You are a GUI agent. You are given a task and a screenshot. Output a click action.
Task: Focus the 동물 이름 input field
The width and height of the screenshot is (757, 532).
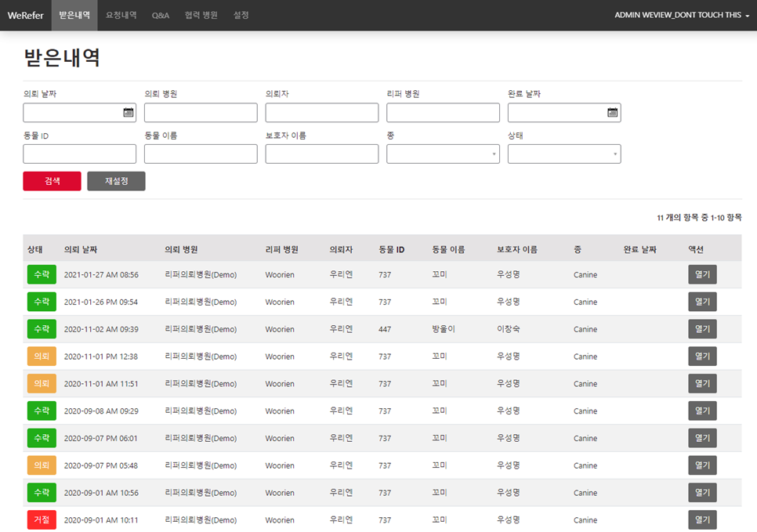(201, 154)
